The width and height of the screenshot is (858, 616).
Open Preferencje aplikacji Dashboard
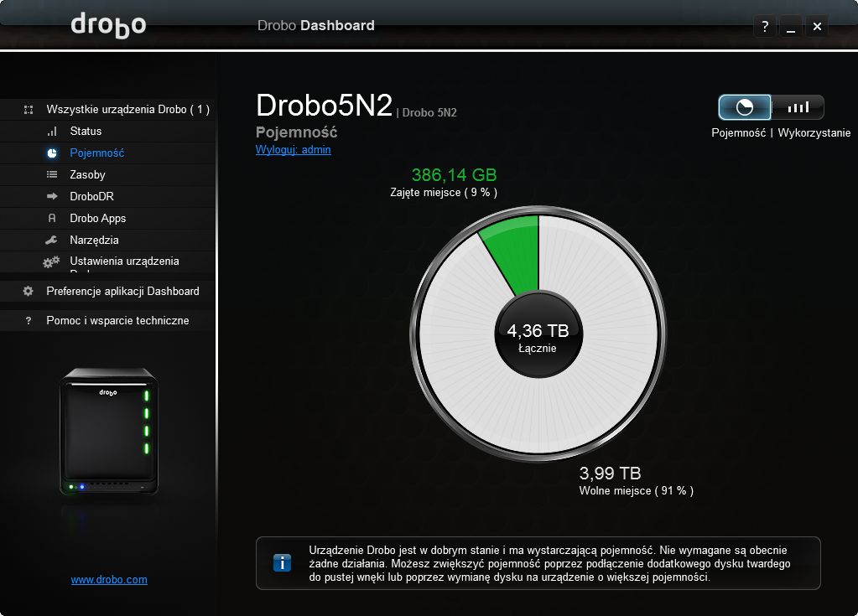click(108, 292)
